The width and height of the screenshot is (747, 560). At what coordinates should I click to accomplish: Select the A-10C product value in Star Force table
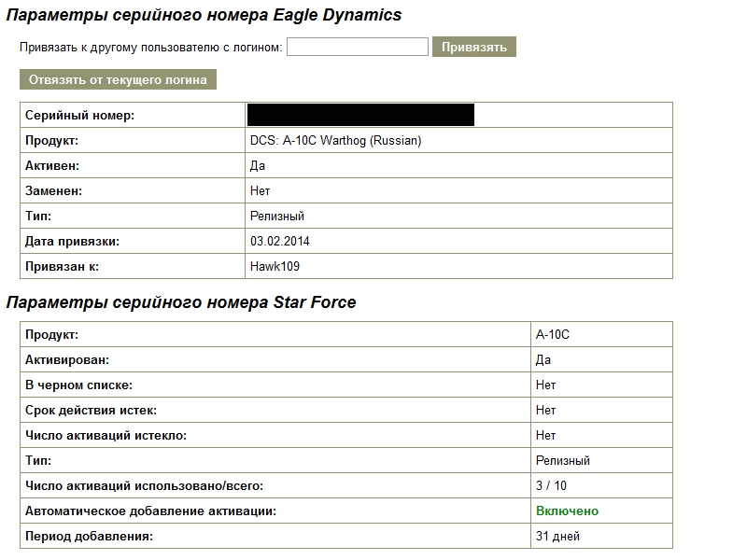click(x=552, y=334)
